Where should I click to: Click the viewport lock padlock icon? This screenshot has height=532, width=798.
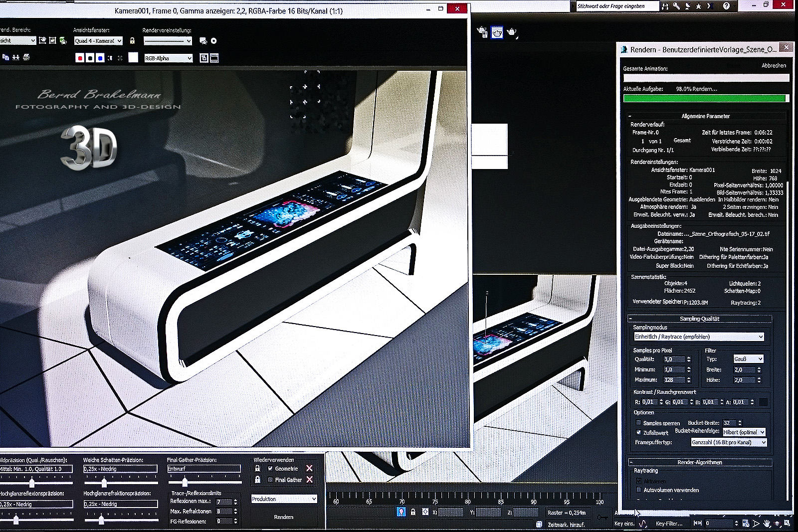(x=132, y=41)
